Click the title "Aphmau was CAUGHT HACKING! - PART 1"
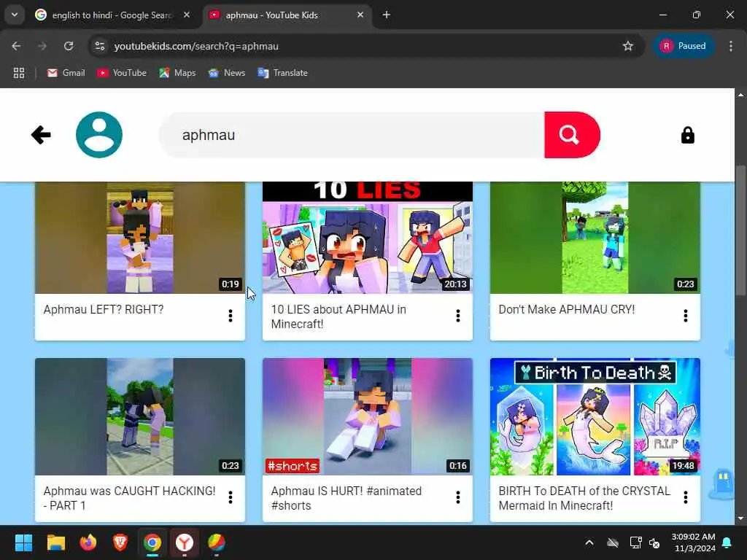 click(x=129, y=498)
